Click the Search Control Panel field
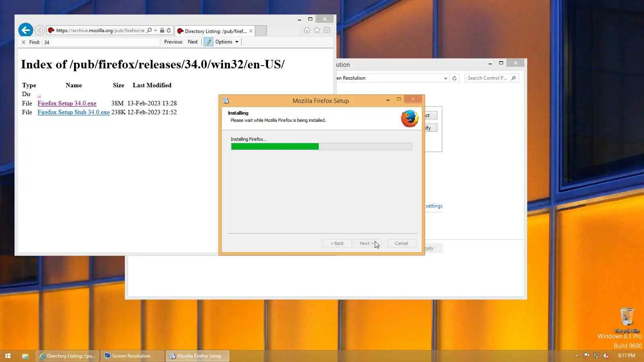The image size is (644, 362). pos(491,78)
